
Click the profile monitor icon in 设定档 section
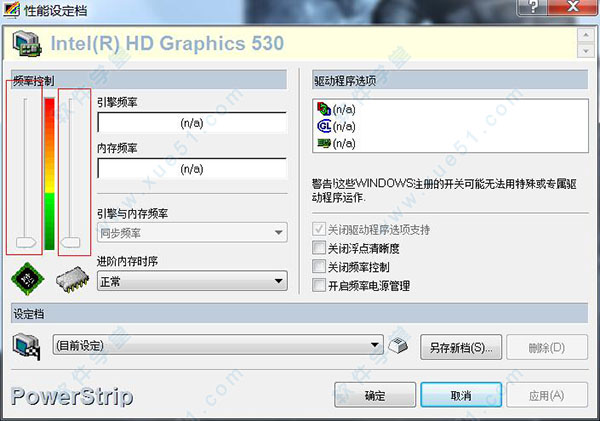tap(25, 346)
